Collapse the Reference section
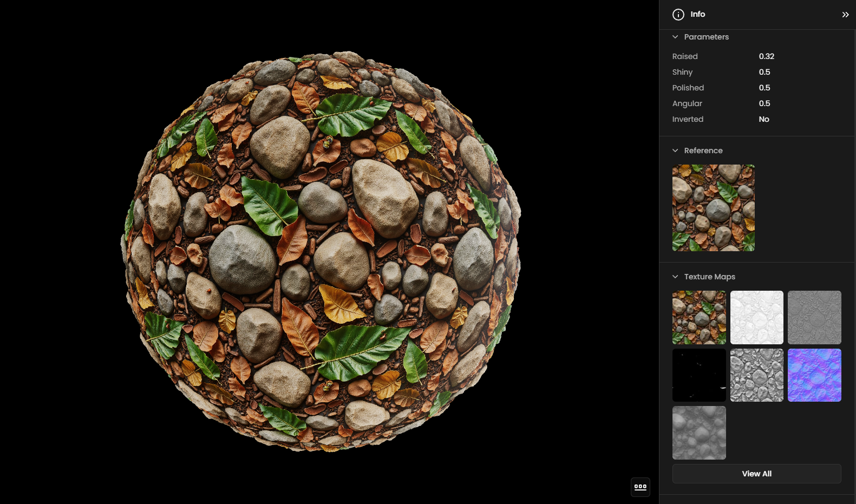The height and width of the screenshot is (504, 856). (x=675, y=150)
